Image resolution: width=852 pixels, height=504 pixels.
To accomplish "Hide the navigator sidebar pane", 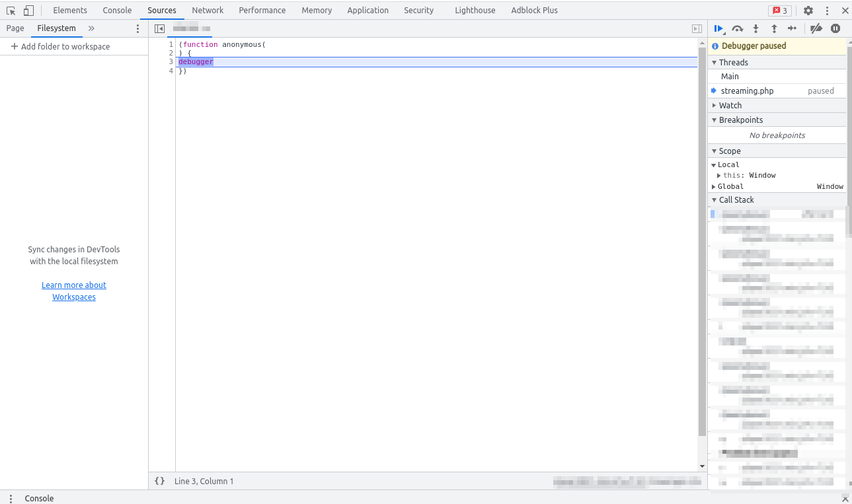I will tap(159, 28).
